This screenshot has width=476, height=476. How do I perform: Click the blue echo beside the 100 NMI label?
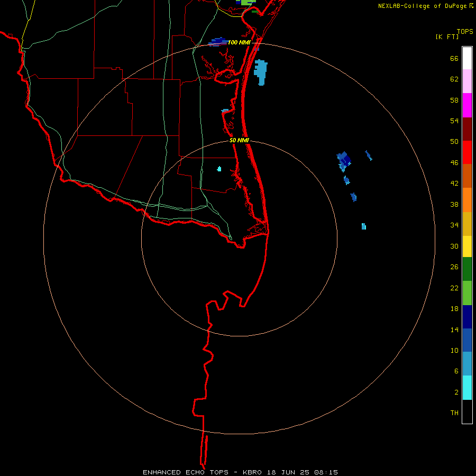[218, 42]
